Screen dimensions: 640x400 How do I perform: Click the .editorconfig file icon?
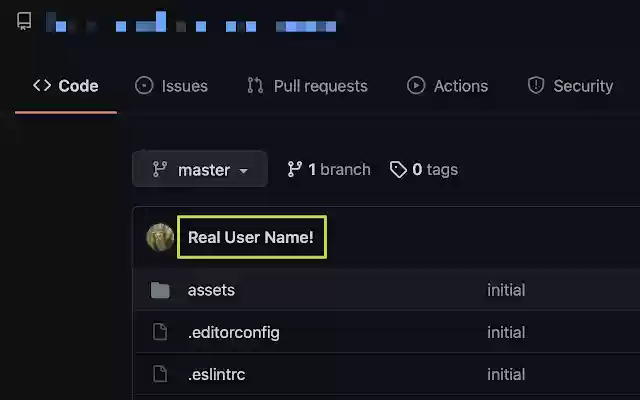[x=160, y=332]
